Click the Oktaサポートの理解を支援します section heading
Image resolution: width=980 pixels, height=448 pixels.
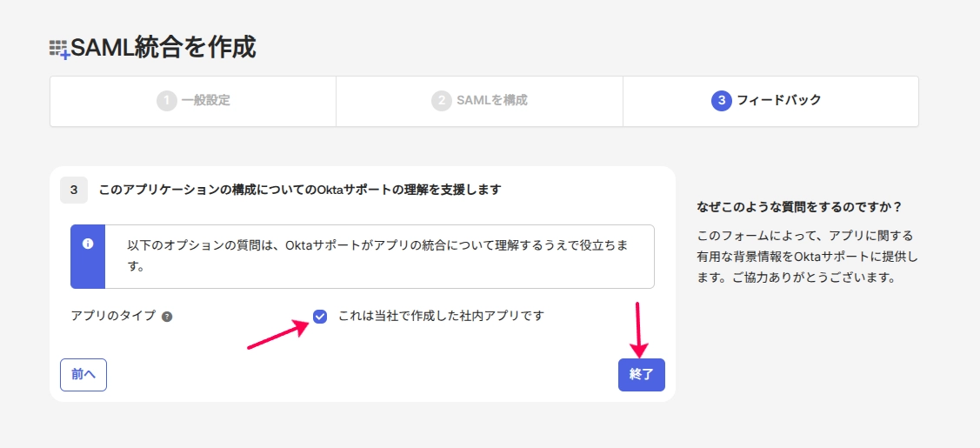[x=300, y=190]
